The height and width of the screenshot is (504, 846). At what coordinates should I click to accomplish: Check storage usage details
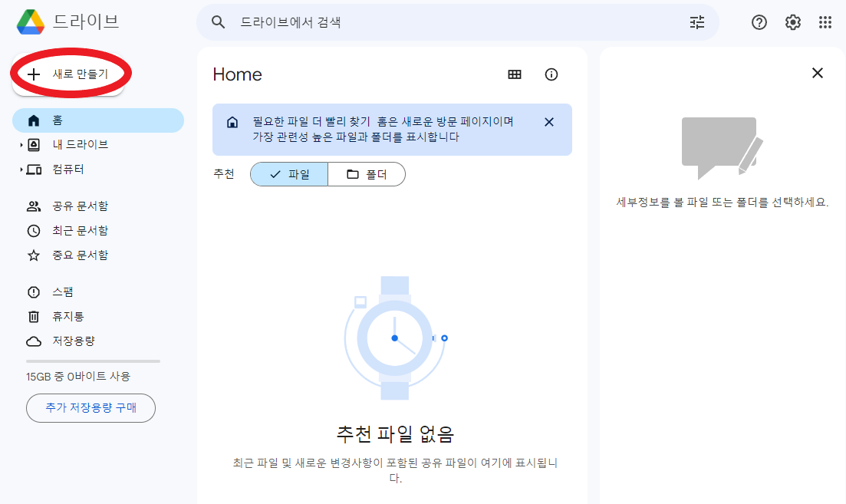pos(74,341)
